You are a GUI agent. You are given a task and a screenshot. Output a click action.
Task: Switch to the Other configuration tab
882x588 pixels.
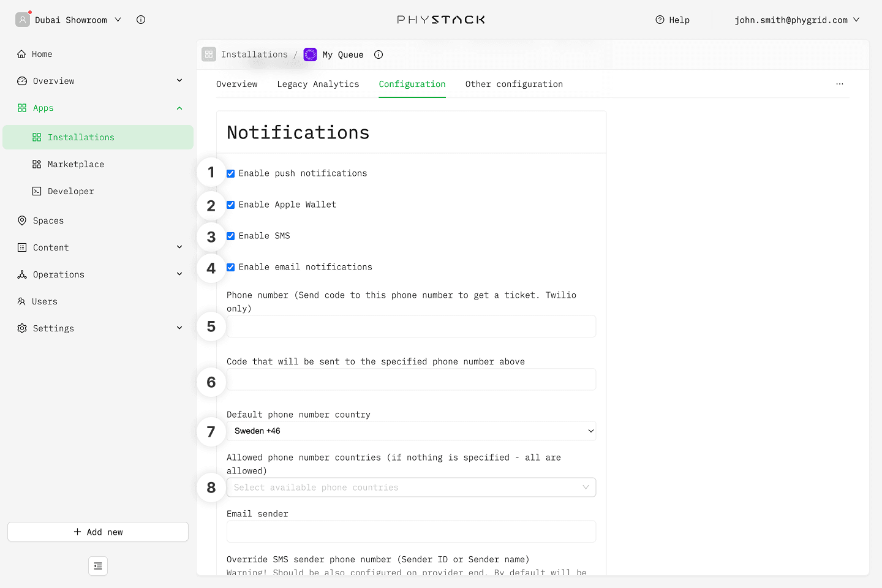(513, 84)
